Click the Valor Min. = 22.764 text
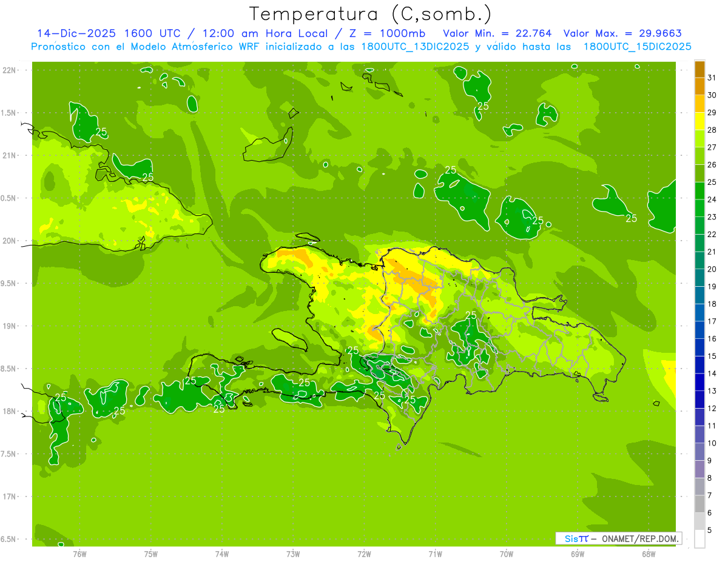This screenshot has width=728, height=562. [497, 33]
